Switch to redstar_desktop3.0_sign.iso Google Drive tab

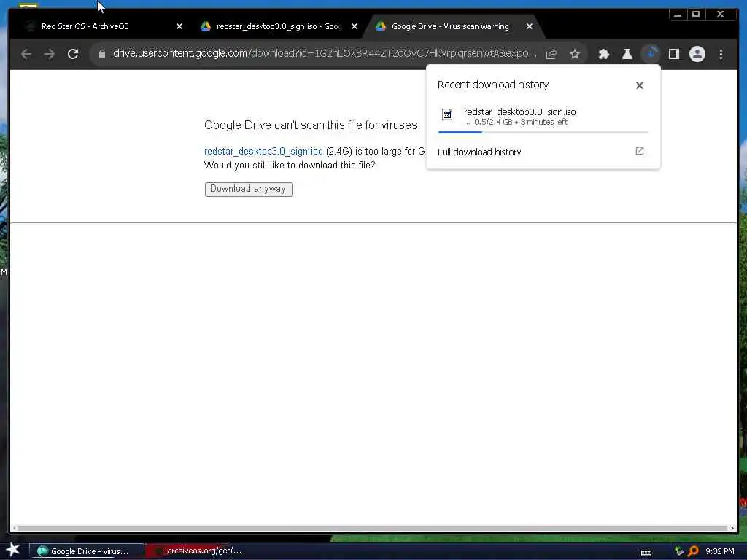(279, 26)
